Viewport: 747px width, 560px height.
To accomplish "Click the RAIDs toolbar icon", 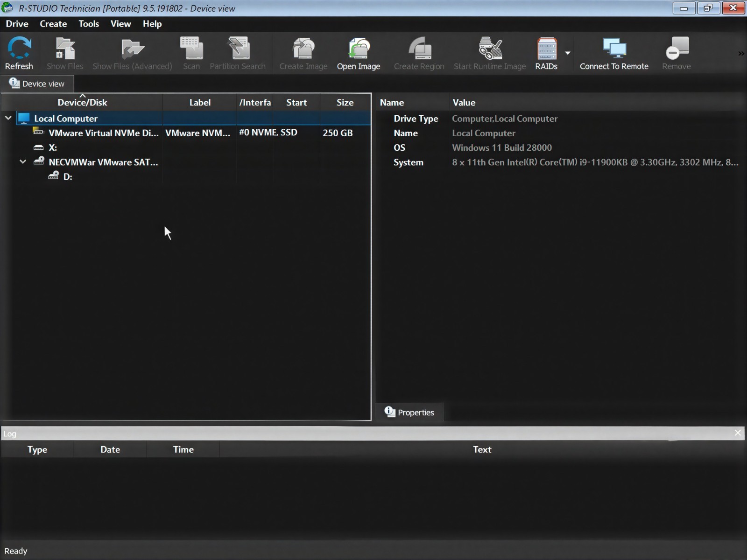I will tap(547, 48).
